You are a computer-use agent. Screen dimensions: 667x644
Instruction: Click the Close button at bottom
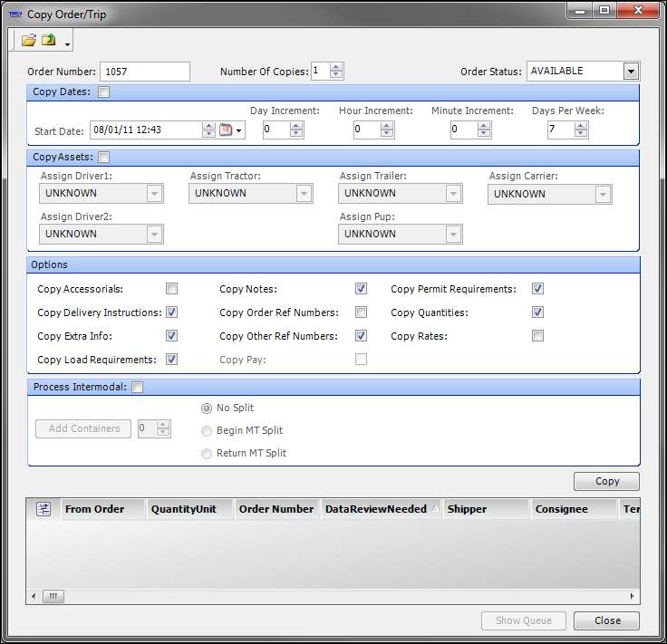(x=606, y=620)
